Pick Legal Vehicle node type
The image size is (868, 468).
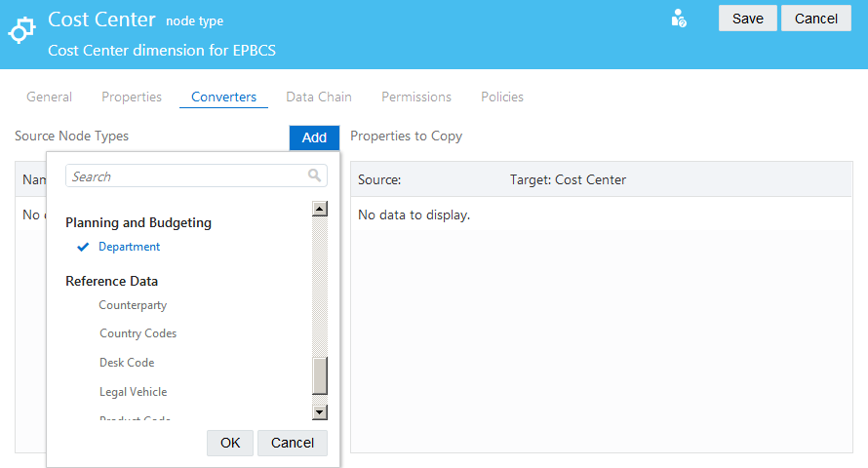(x=133, y=392)
